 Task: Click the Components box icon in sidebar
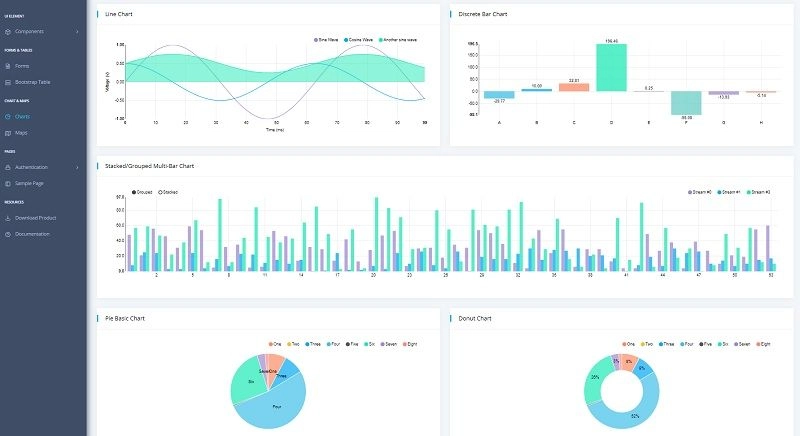point(8,32)
